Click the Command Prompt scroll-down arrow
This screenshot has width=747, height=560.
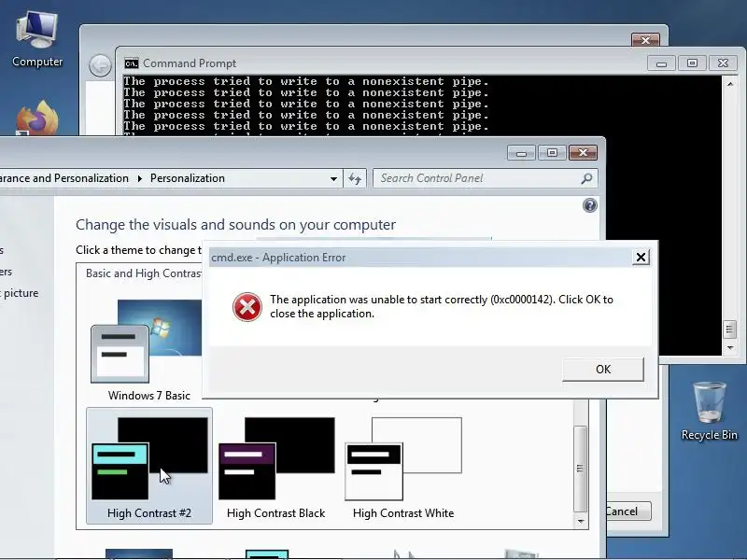point(730,348)
